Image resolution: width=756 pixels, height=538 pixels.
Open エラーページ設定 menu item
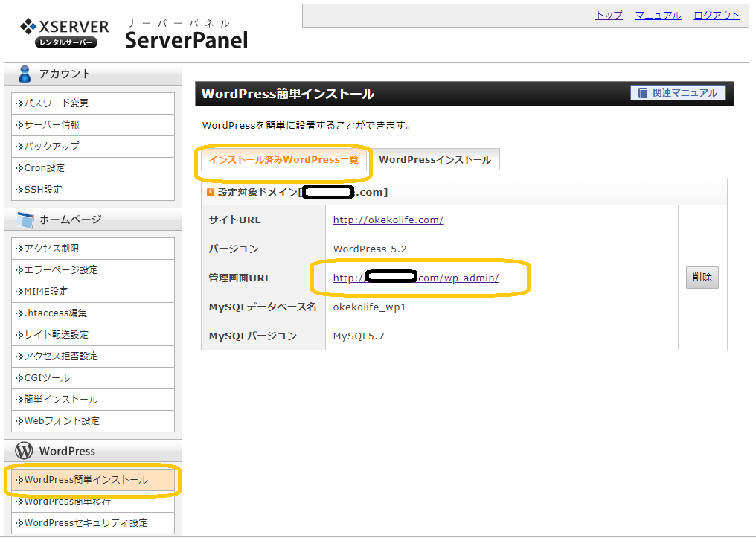(x=93, y=270)
